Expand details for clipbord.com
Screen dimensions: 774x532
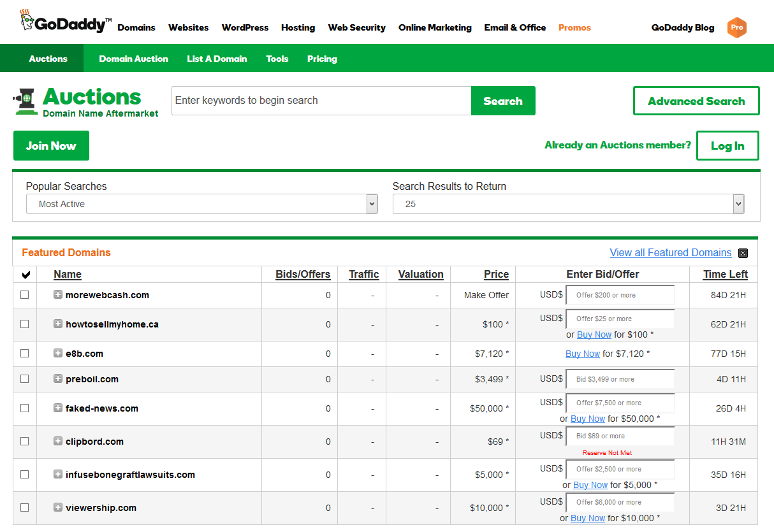click(x=58, y=441)
